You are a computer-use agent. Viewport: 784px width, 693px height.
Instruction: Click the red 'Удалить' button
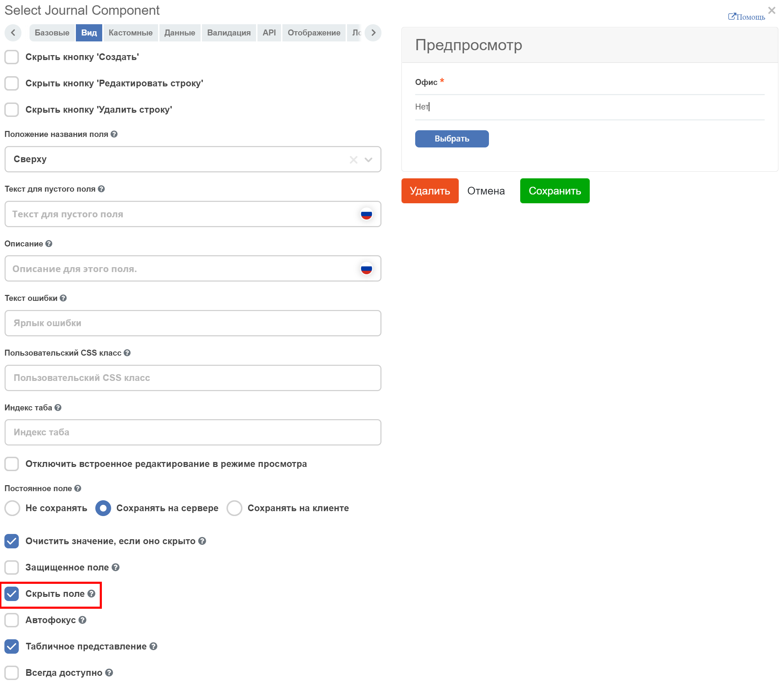point(430,191)
